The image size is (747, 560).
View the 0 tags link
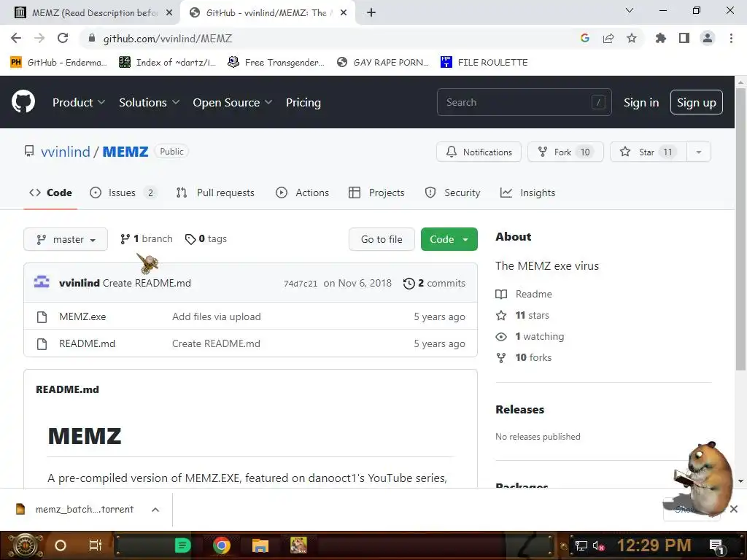point(206,238)
